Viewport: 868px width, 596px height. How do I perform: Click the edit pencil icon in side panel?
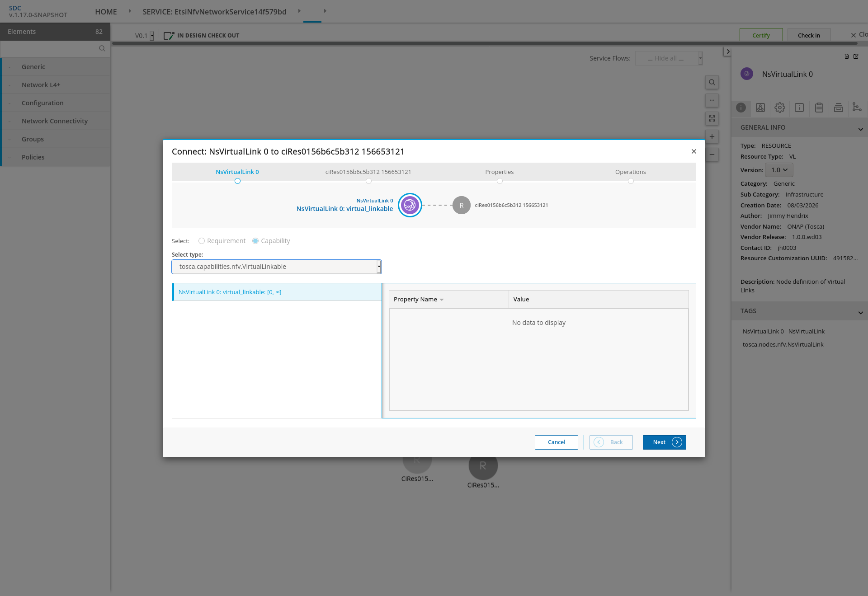point(856,56)
